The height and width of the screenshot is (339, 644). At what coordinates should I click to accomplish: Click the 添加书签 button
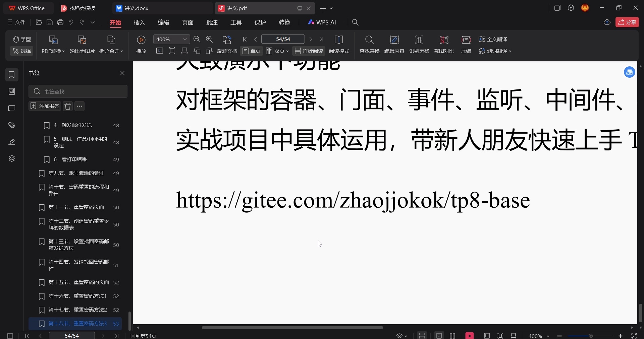44,106
